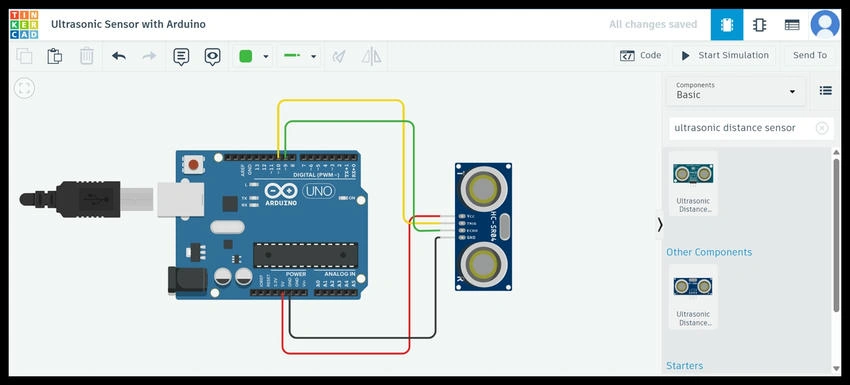850x385 pixels.
Task: Click the Paste clipboard icon
Action: (x=55, y=55)
